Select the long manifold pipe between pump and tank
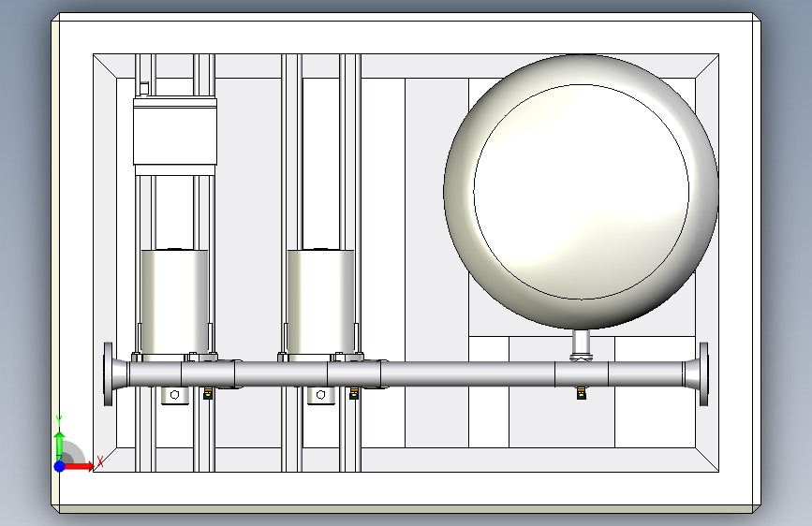Screen dimensions: 812x526 click(x=467, y=374)
